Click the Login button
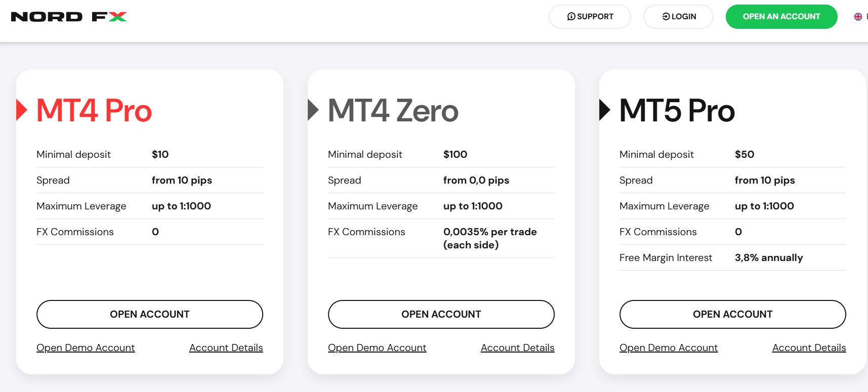The width and height of the screenshot is (868, 392). pyautogui.click(x=678, y=17)
